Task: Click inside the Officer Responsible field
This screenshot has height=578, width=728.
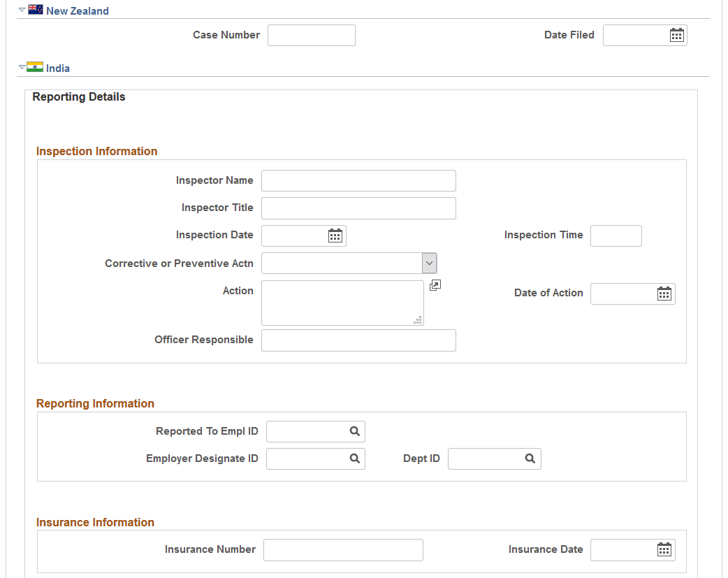Action: tap(358, 340)
